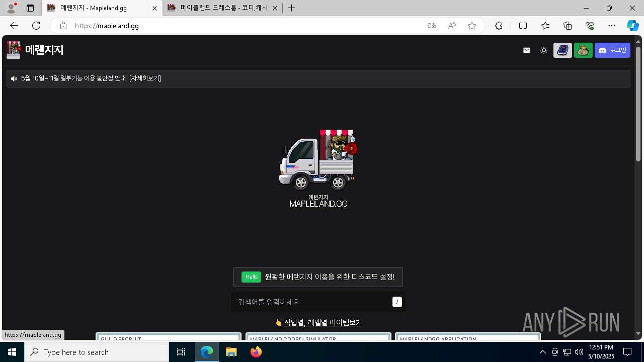Open the Copilot sidebar
The height and width of the screenshot is (362, 644).
633,26
